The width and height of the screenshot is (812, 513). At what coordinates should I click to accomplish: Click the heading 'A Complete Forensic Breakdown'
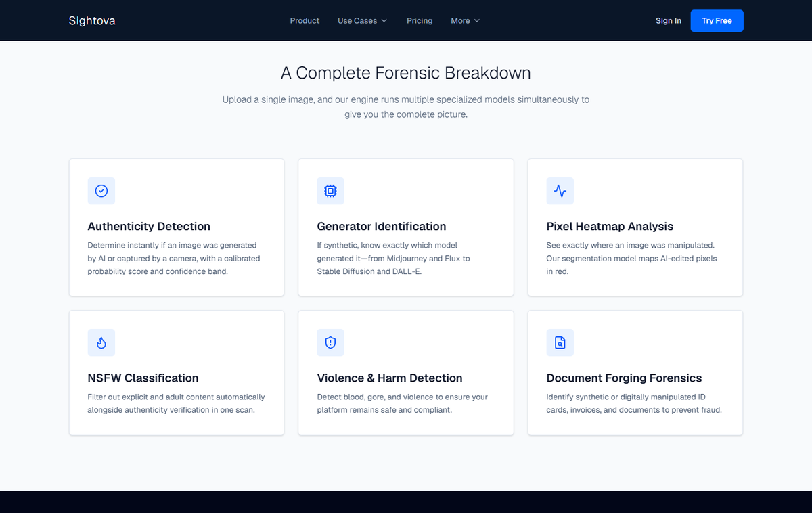coord(406,73)
